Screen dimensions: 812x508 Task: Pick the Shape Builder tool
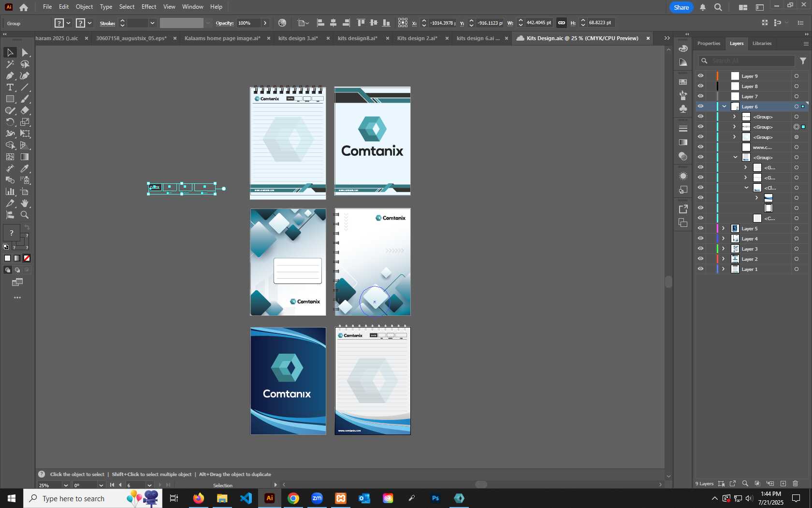tap(10, 145)
